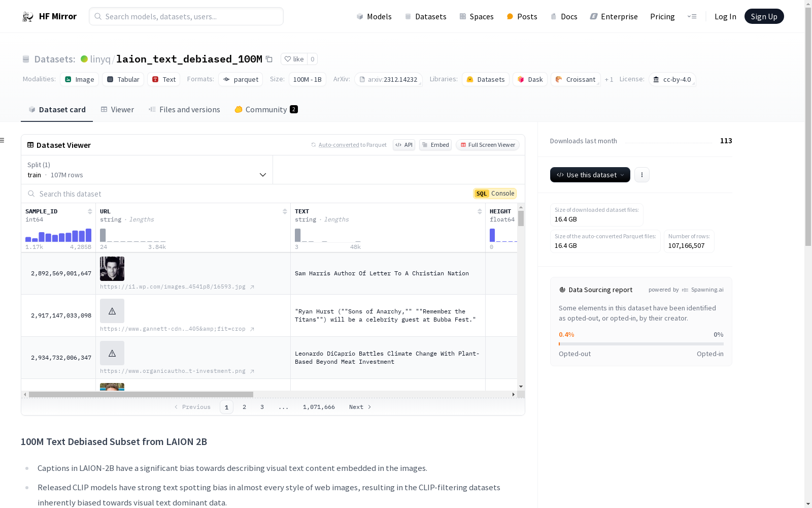
Task: Sort by the URL column sort icon
Action: point(285,211)
